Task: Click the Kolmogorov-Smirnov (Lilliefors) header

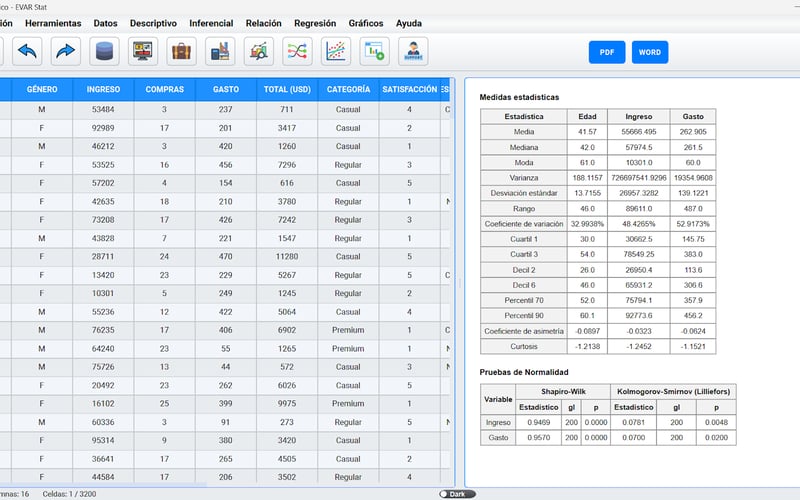Action: pos(673,392)
